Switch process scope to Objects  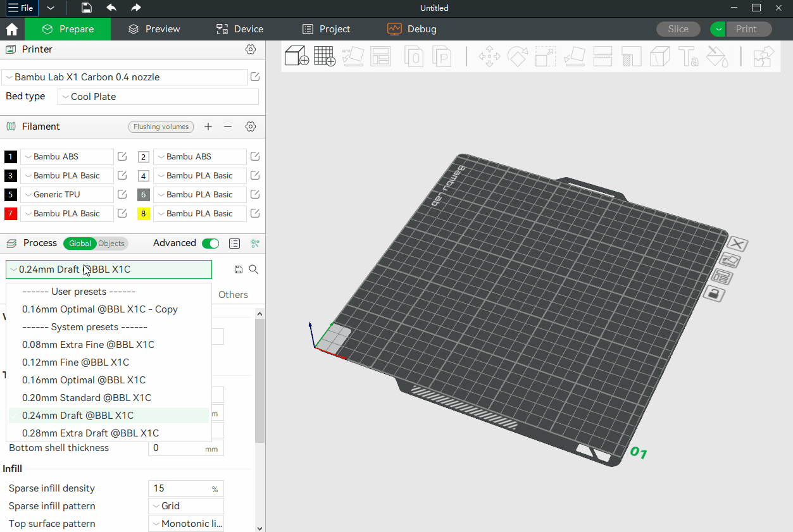(x=111, y=244)
